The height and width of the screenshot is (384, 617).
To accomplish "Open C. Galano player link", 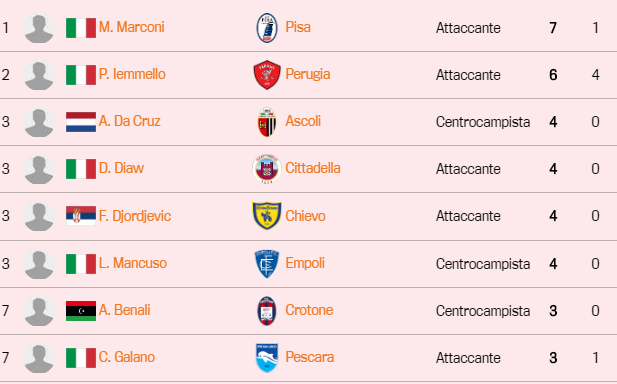I will coord(127,357).
